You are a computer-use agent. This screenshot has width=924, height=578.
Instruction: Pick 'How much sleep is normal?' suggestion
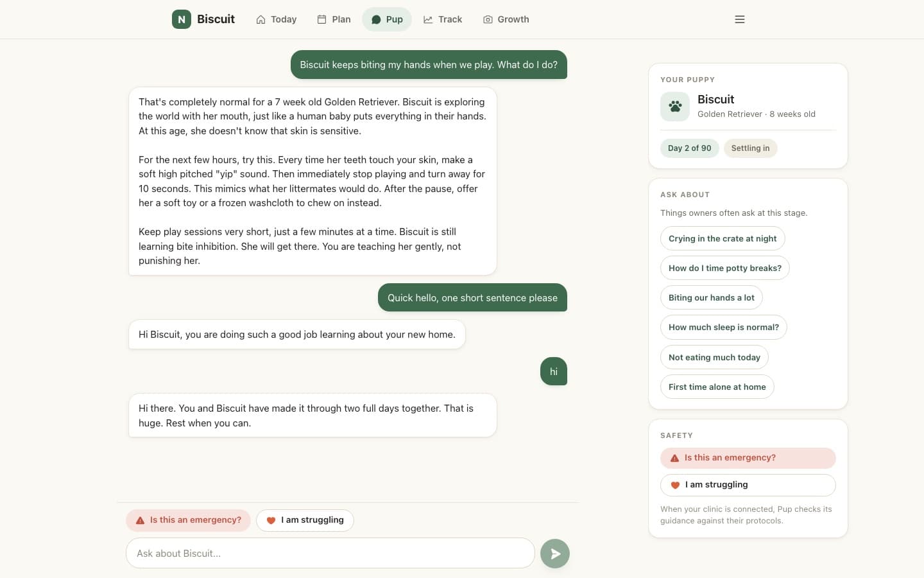pos(724,327)
